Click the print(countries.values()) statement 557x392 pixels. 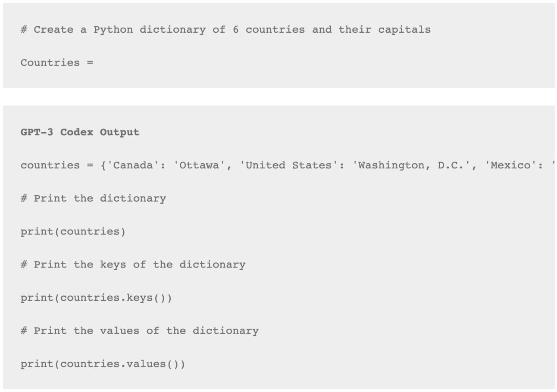(103, 364)
